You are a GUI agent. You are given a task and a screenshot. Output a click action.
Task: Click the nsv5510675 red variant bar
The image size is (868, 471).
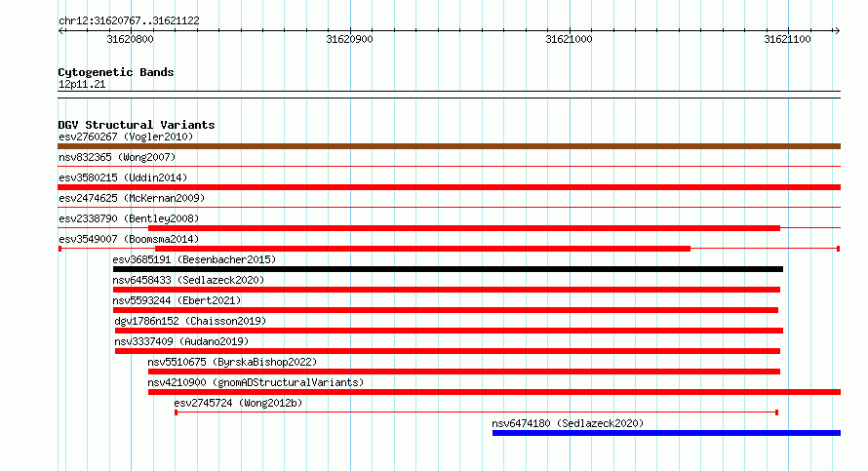click(x=464, y=372)
